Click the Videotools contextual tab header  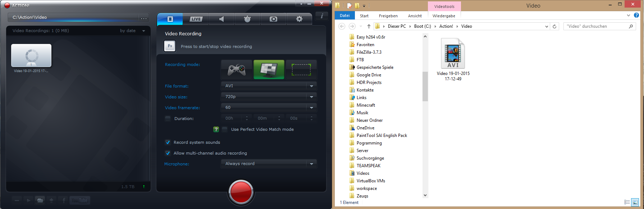click(x=444, y=6)
